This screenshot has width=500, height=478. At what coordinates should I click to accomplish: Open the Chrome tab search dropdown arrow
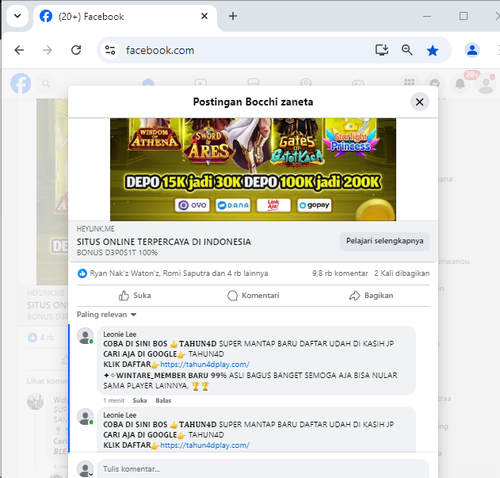point(17,16)
